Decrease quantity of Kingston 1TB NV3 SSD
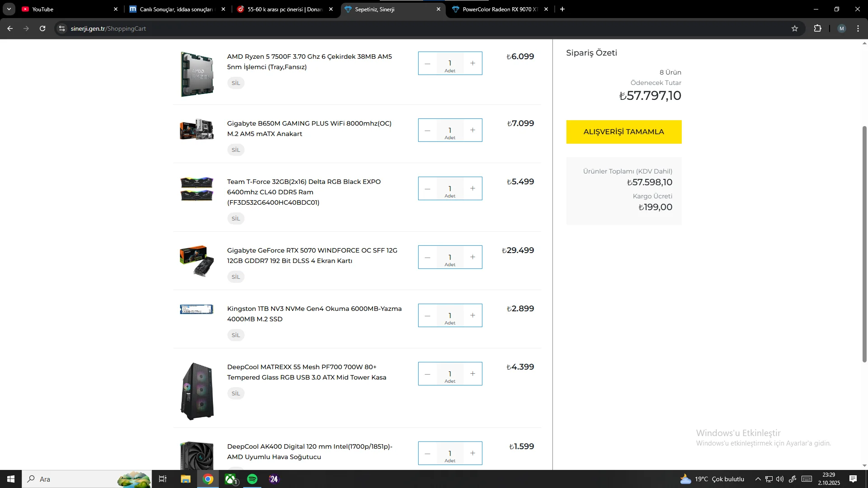The image size is (868, 488). (427, 316)
